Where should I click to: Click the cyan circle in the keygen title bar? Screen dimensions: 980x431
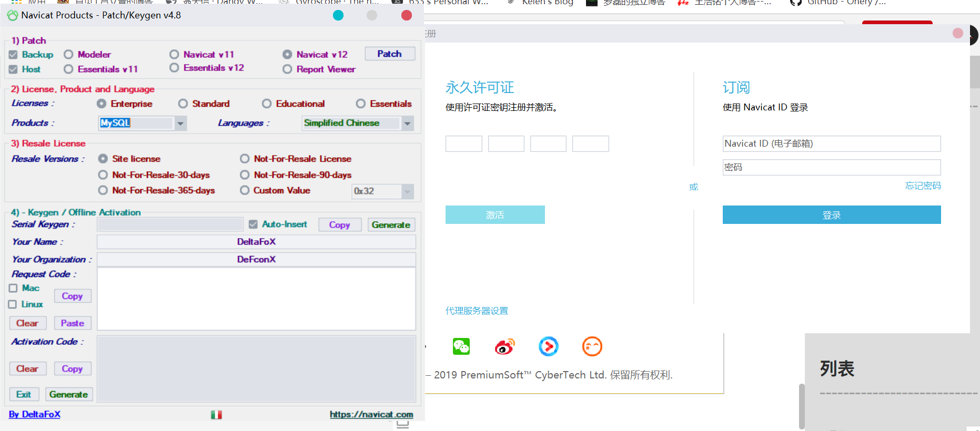338,15
